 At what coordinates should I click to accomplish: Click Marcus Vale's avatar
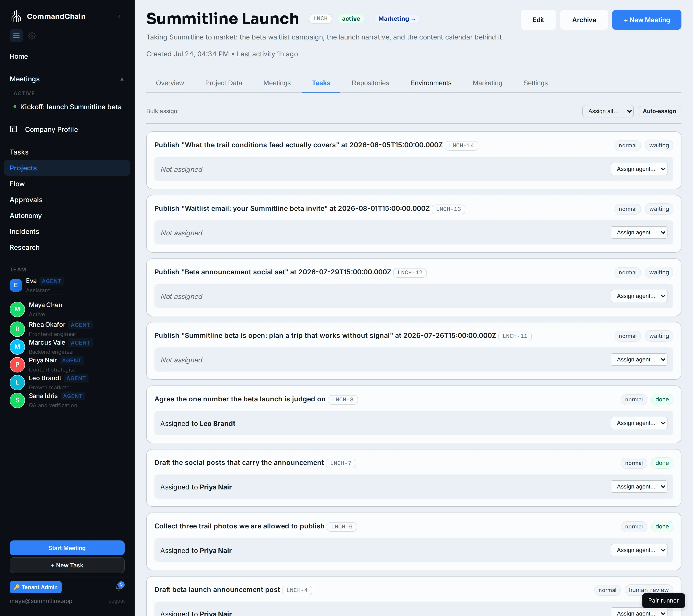tap(17, 347)
